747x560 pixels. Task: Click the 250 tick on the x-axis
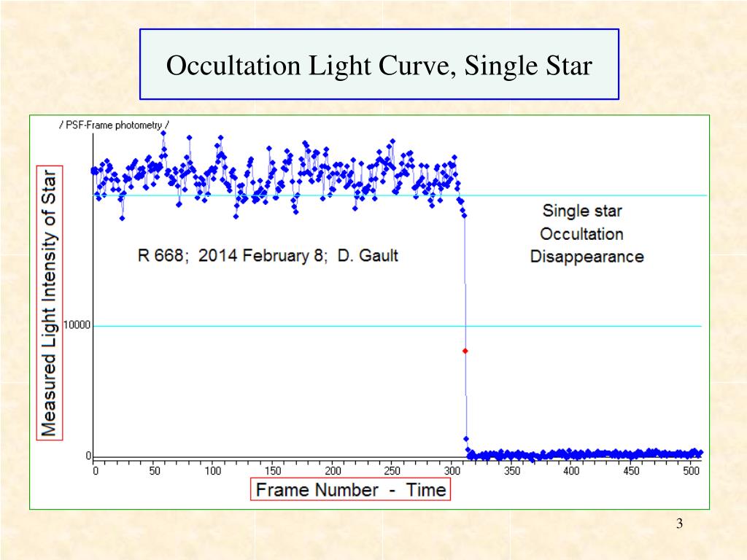tap(392, 471)
